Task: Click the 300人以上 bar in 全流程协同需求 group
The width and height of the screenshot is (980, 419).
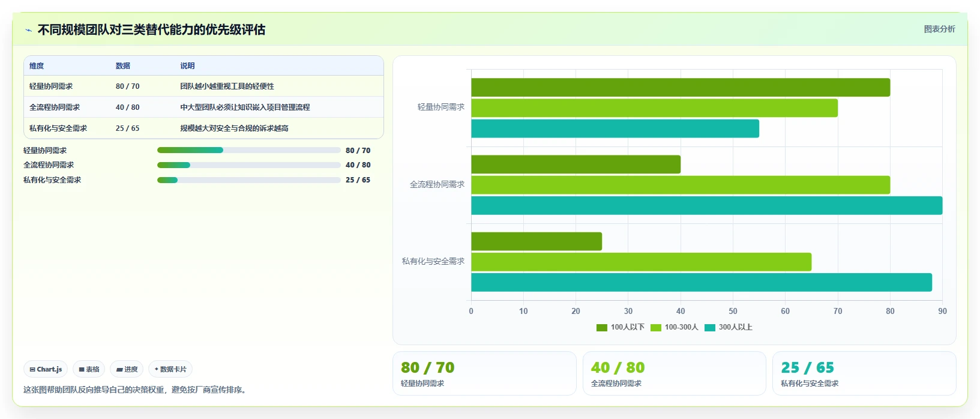Action: pos(707,205)
